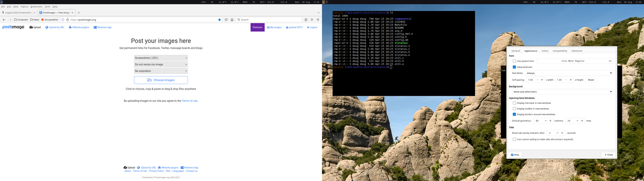Open the Accuweather bookmark
The height and width of the screenshot is (181, 644).
click(x=50, y=20)
